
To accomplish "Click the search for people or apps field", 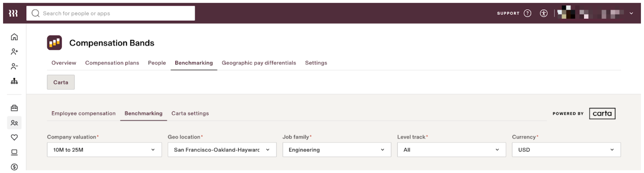I will coord(110,13).
